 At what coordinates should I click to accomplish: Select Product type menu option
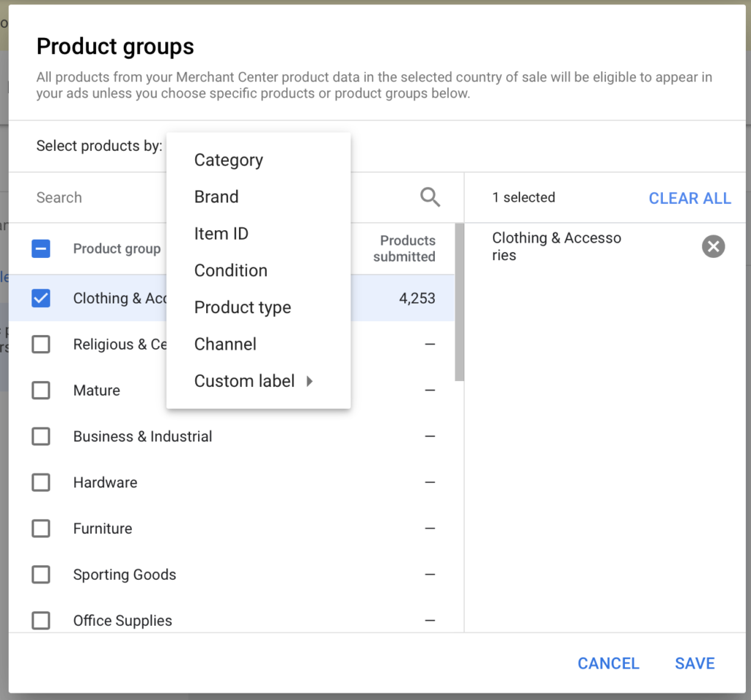pos(259,307)
